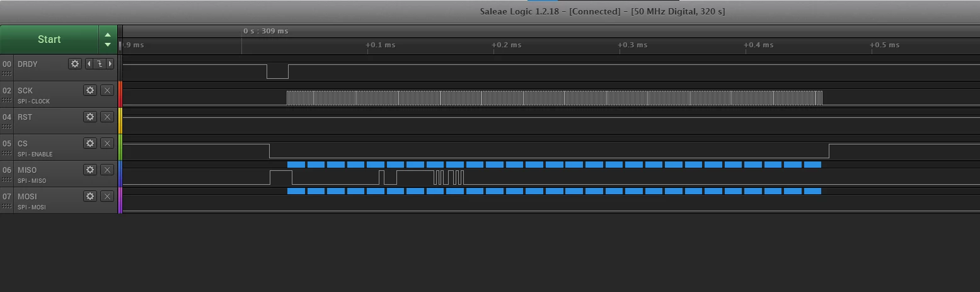This screenshot has height=292, width=980.
Task: Click the green Start capture button
Action: 49,39
